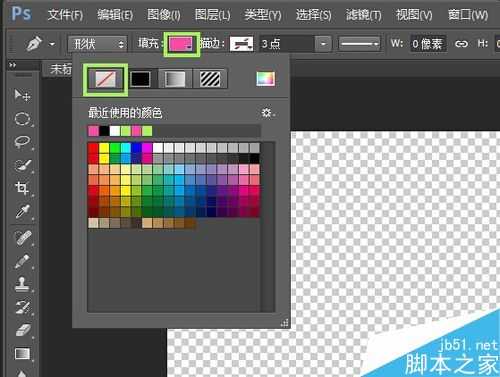
Task: Click the W width 0像素 field
Action: pyautogui.click(x=428, y=44)
